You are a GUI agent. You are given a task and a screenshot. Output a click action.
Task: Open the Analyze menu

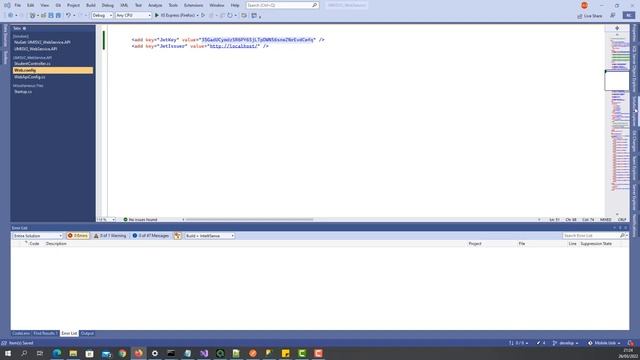pyautogui.click(x=155, y=5)
